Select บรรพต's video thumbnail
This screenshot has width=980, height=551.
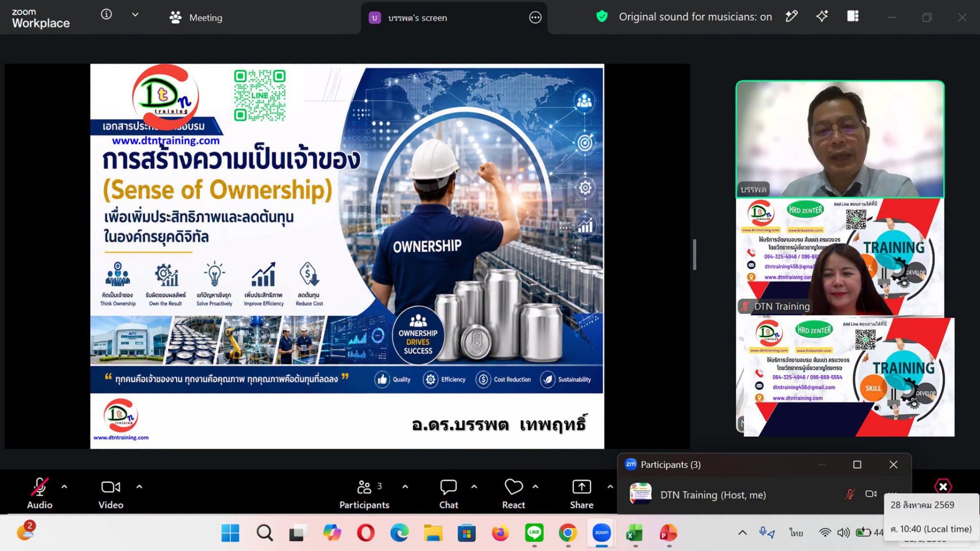[840, 139]
